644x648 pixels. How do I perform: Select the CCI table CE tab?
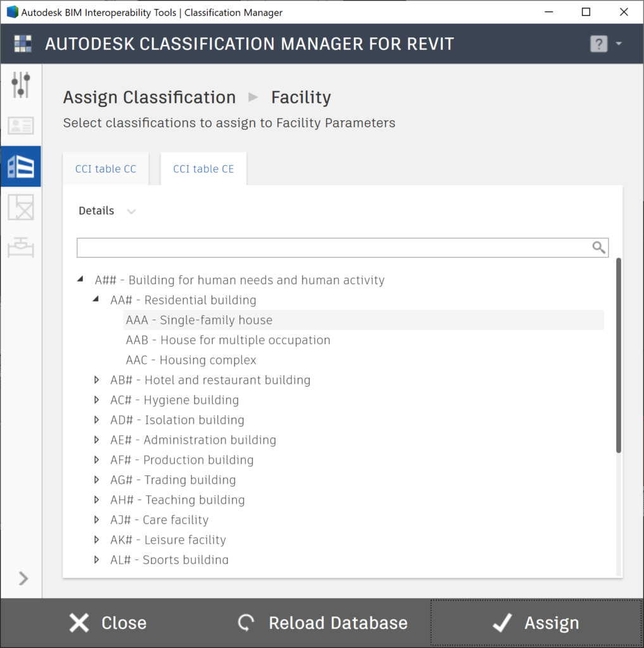(203, 168)
